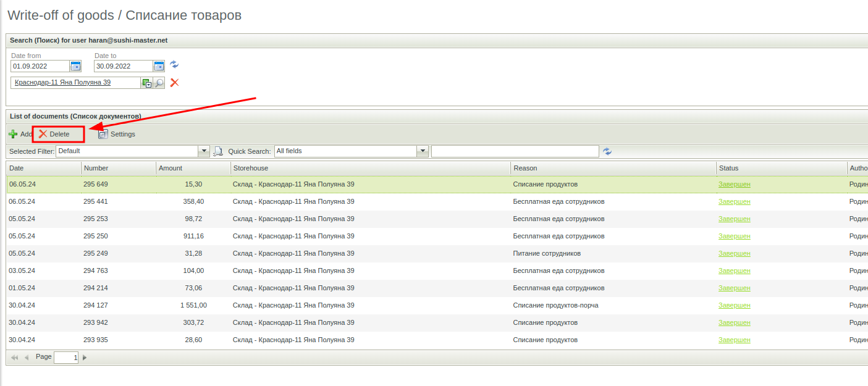Refresh the date range search

(x=174, y=65)
